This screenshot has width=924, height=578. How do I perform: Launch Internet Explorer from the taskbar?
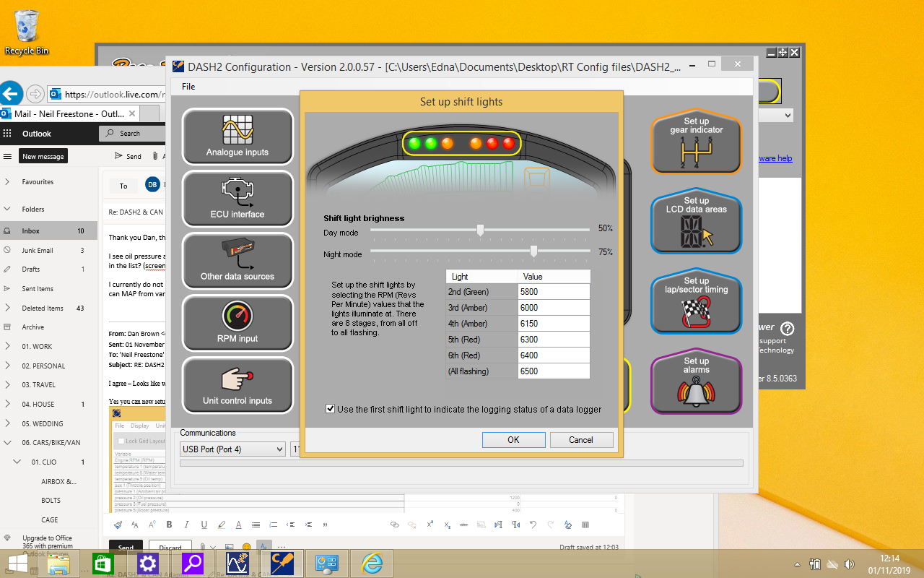(372, 564)
